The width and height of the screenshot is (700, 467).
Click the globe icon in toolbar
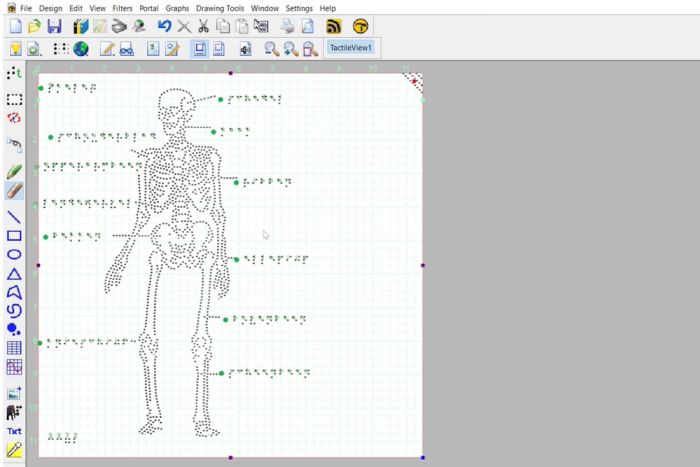pyautogui.click(x=81, y=48)
